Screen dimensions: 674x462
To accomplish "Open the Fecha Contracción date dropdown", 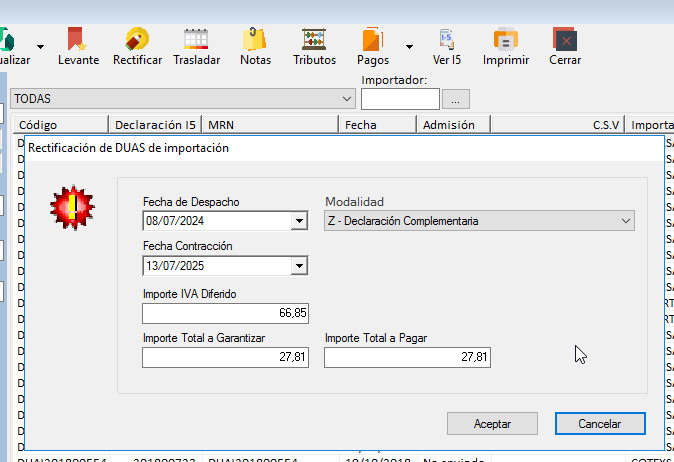I will tap(298, 266).
